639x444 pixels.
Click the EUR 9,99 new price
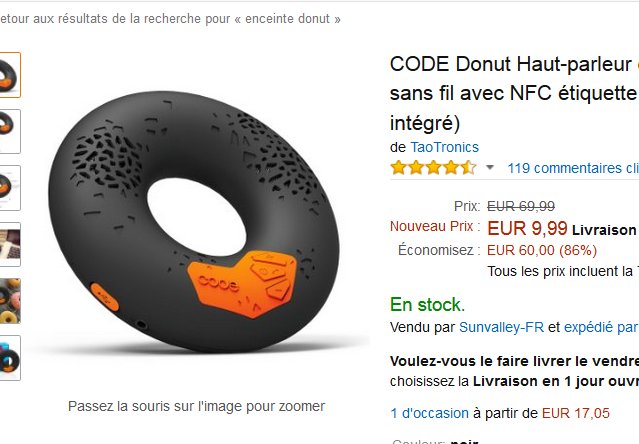click(x=527, y=228)
